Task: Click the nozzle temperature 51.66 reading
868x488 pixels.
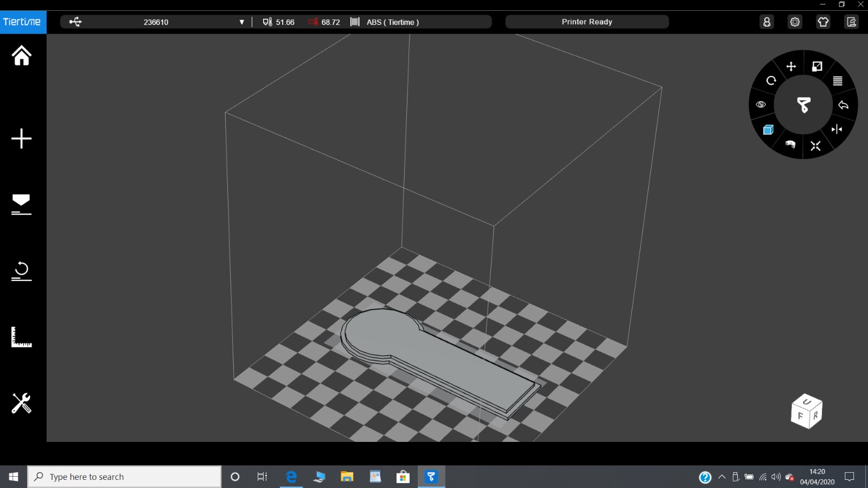Action: pos(279,22)
